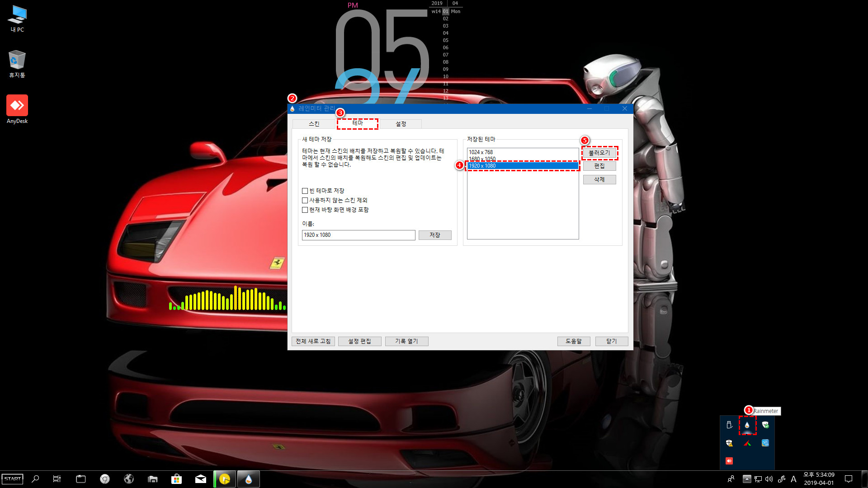Click the Windows Ink pen icon

coord(781,479)
